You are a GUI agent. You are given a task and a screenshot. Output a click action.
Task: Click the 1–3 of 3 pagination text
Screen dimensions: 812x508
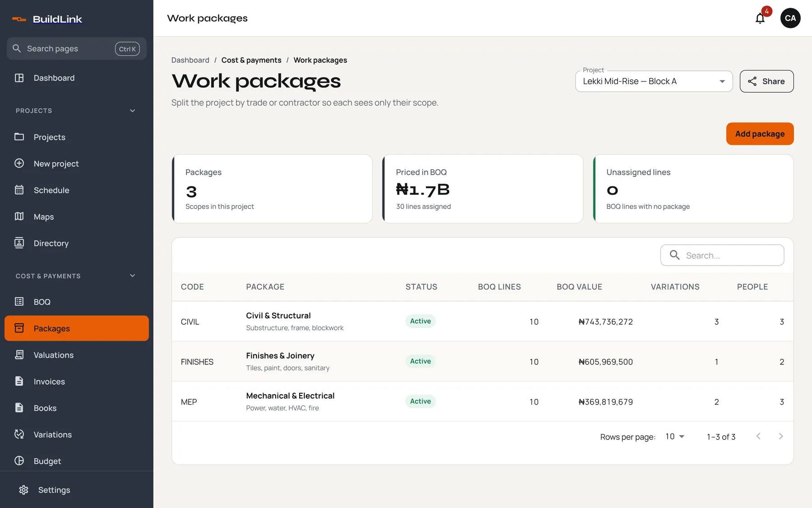[721, 437]
